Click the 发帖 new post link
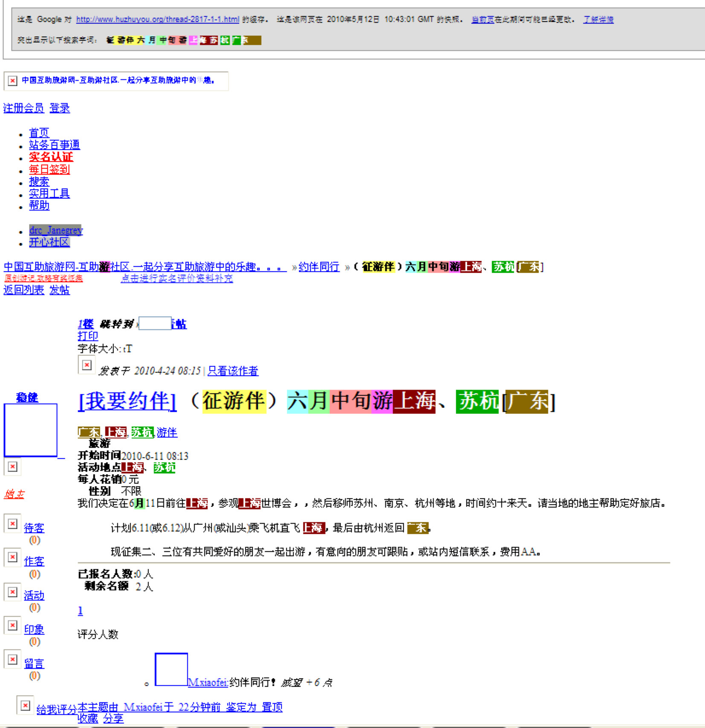705x728 pixels. (60, 290)
